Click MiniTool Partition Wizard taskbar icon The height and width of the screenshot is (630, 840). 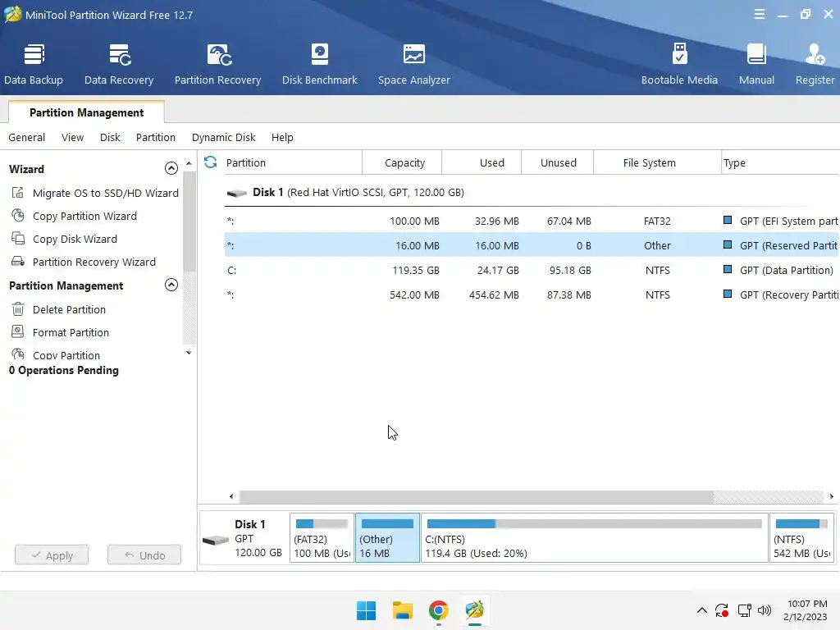tap(475, 610)
